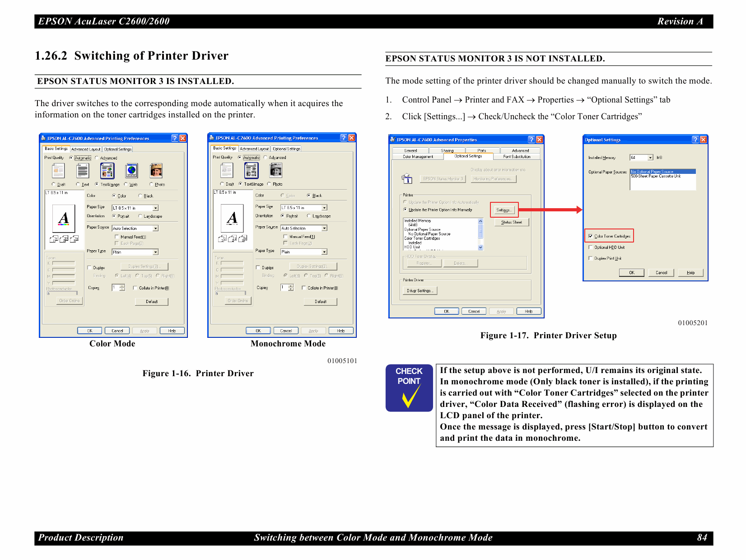The height and width of the screenshot is (560, 746).
Task: Open Advanced Layout tab in Color Mode dialog
Action: click(x=86, y=149)
